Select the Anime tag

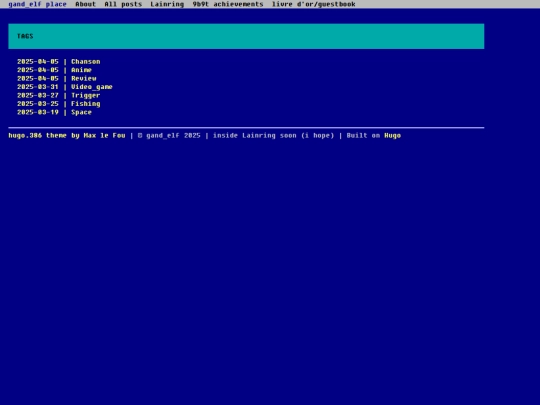pyautogui.click(x=81, y=70)
